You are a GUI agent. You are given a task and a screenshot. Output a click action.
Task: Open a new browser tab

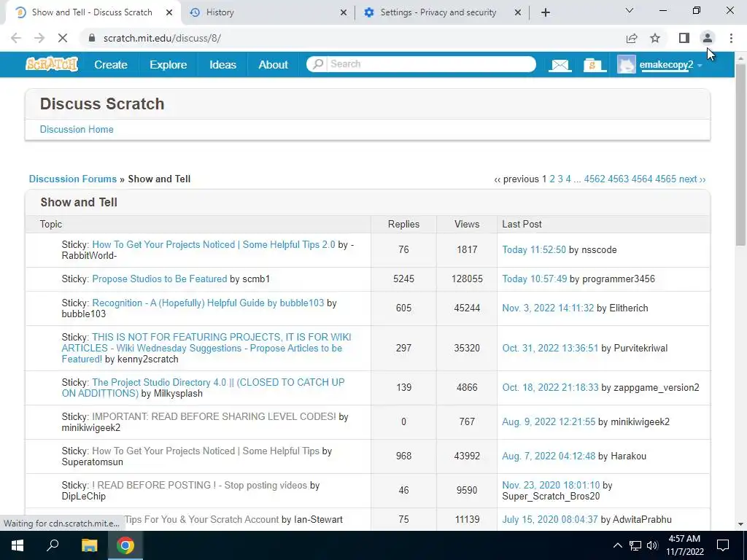tap(546, 12)
